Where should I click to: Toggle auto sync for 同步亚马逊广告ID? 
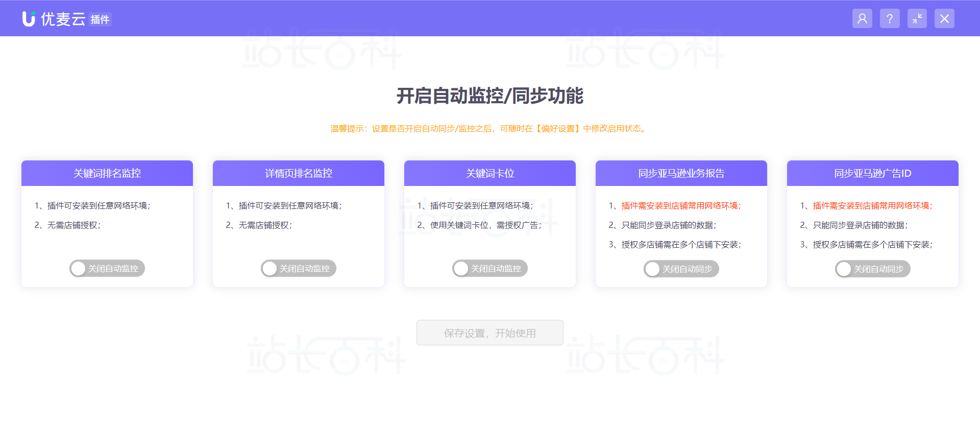click(x=873, y=269)
